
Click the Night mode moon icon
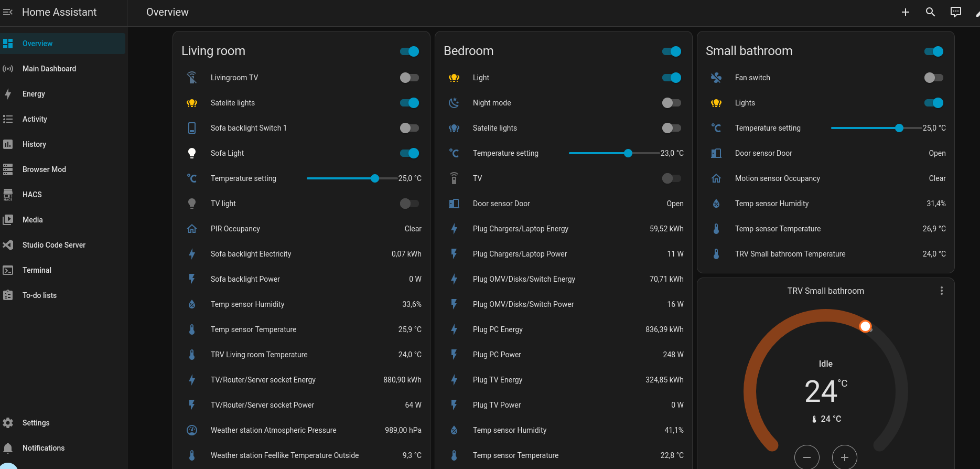[x=454, y=103]
